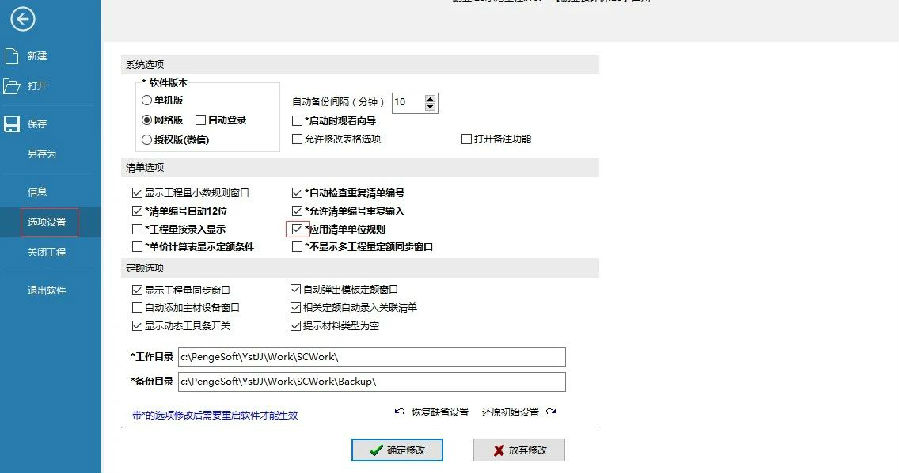Check the 自动添加主材设备窗口 checkbox

click(x=137, y=308)
